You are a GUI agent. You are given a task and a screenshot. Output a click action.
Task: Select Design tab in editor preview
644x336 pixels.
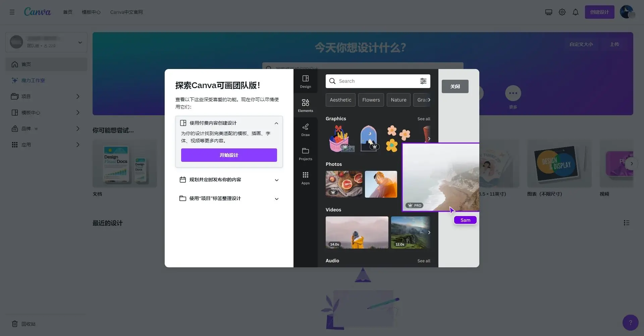306,81
